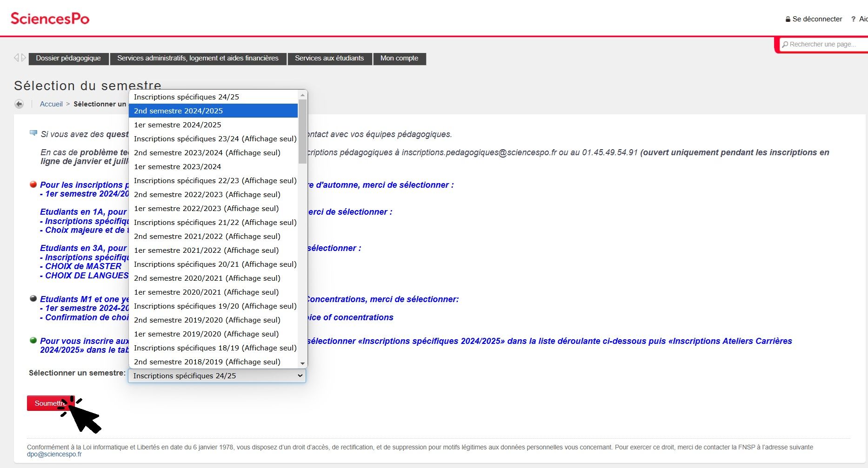Select 2nd semestre 2024/2025 in the list
The height and width of the screenshot is (468, 868).
pos(213,111)
